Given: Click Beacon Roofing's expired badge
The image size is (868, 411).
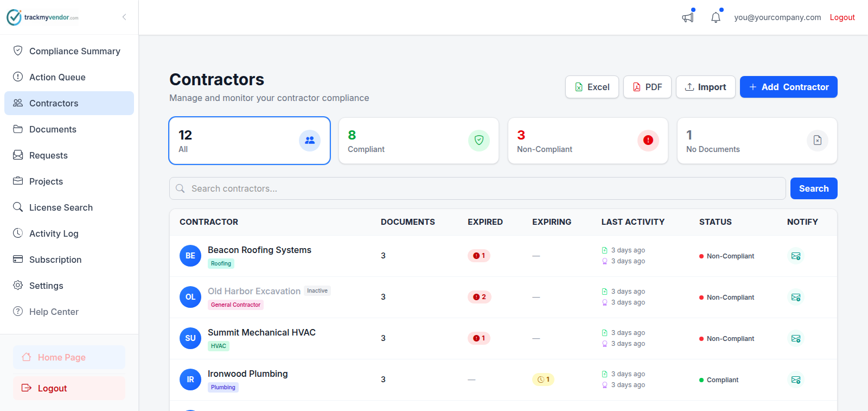Looking at the screenshot, I should 479,256.
